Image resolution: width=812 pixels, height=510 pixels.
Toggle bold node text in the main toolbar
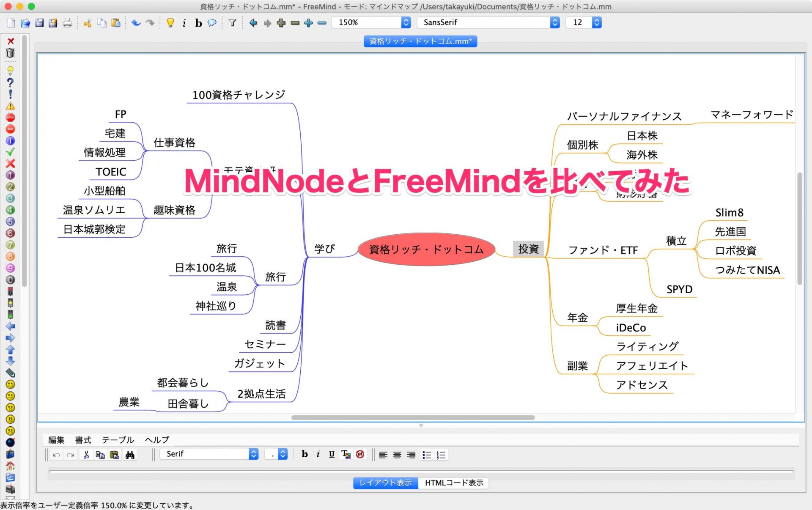click(x=198, y=23)
